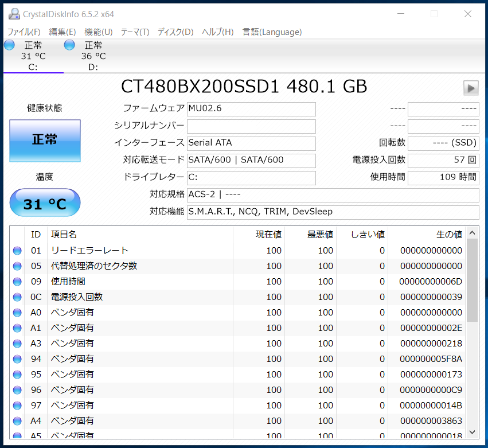The image size is (488, 448).
Task: Click status icon for attribute 05 row
Action: click(17, 266)
